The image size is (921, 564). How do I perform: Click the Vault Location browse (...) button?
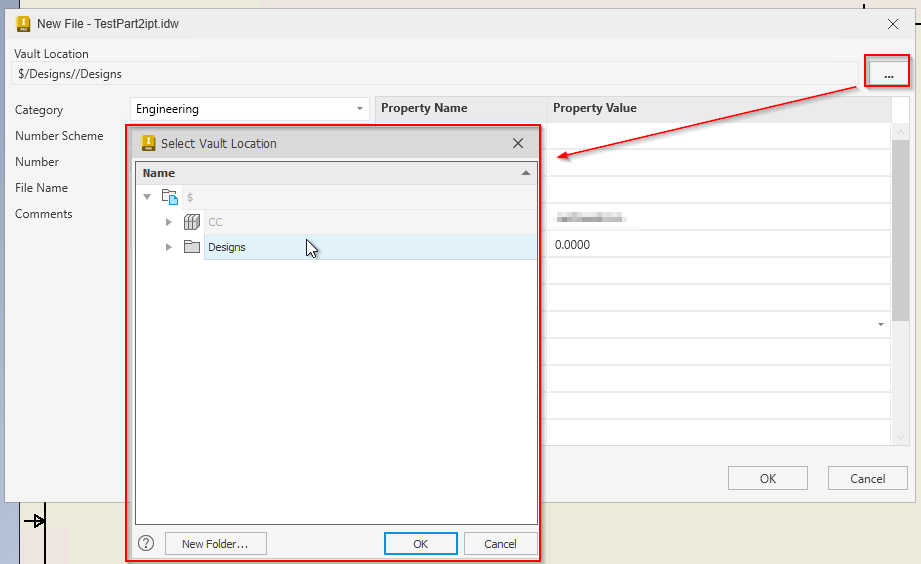click(x=888, y=73)
